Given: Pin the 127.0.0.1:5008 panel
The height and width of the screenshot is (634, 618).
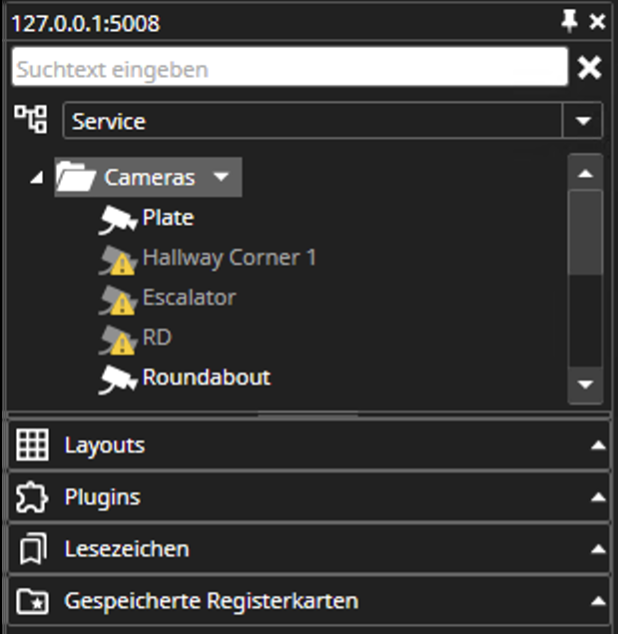Looking at the screenshot, I should [x=569, y=21].
